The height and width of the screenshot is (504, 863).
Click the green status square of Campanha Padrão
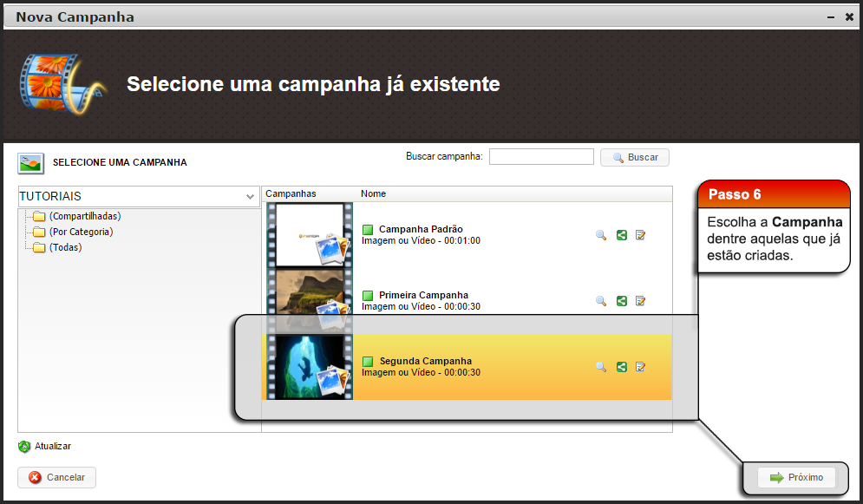tap(368, 229)
